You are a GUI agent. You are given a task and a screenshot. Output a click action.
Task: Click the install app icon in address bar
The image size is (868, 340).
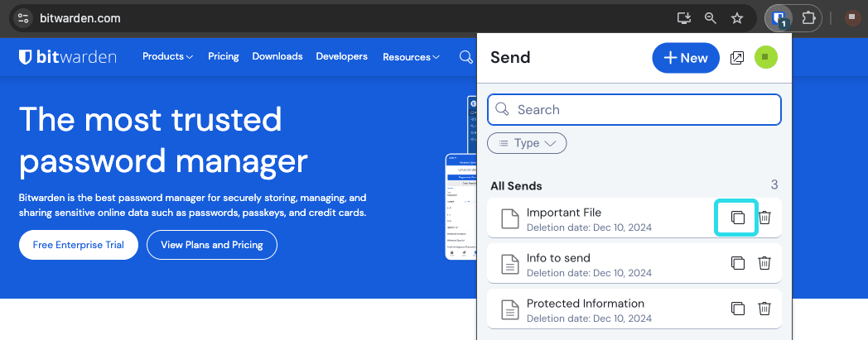click(x=684, y=18)
